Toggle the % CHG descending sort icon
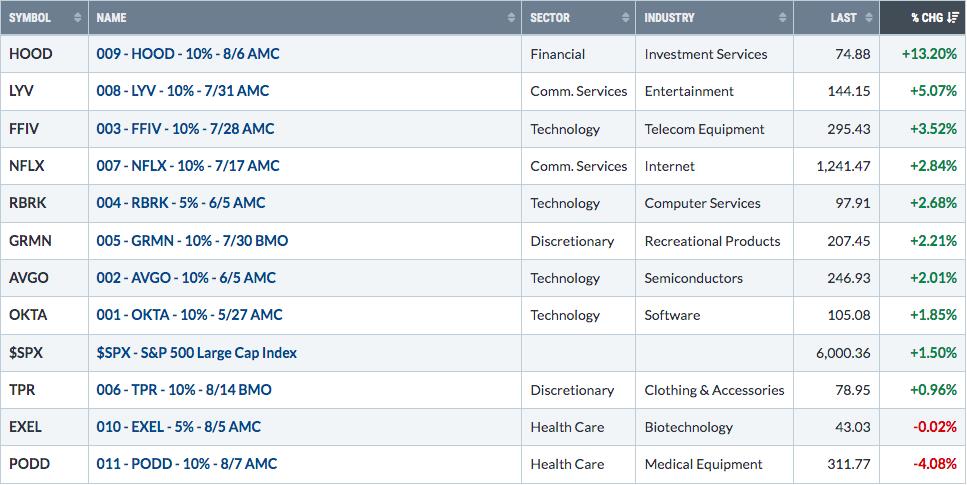 point(953,18)
